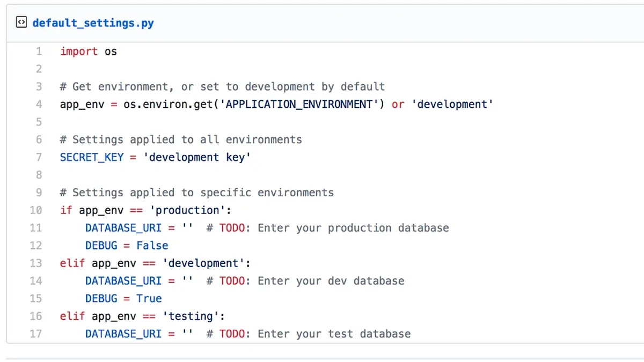Click the code file icon beside the filename
Screen dimensions: 644x362
click(21, 23)
